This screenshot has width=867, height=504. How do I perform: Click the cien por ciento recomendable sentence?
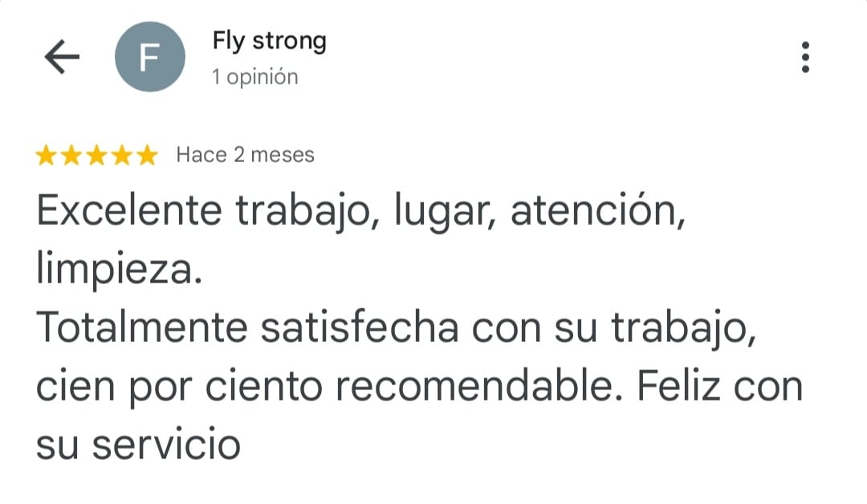coord(325,387)
